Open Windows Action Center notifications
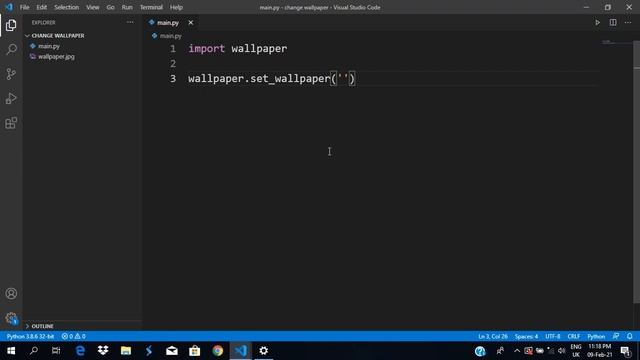This screenshot has width=640, height=360. point(625,351)
